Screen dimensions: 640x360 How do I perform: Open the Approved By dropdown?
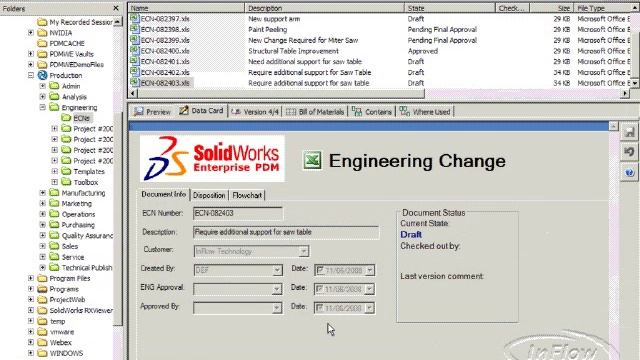[277, 308]
